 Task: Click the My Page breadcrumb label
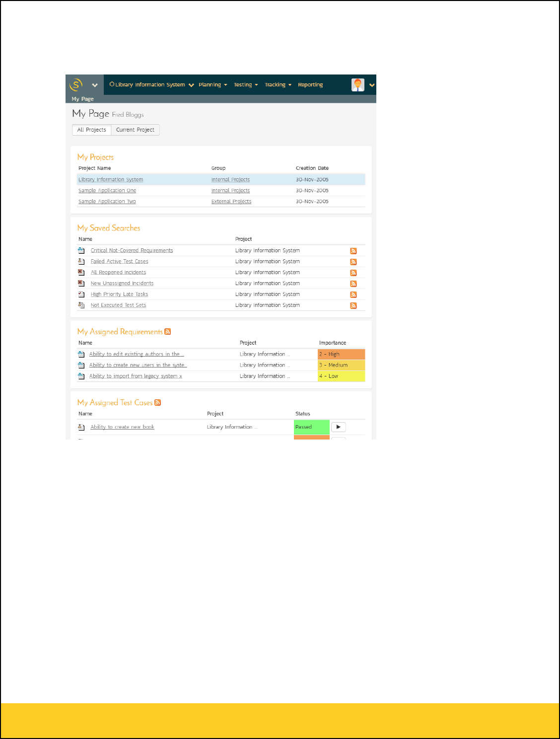tap(82, 99)
